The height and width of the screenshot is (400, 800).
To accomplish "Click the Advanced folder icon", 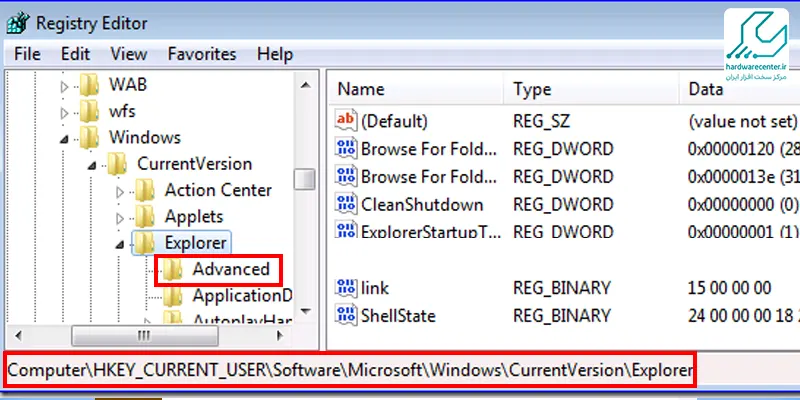I will pos(172,270).
